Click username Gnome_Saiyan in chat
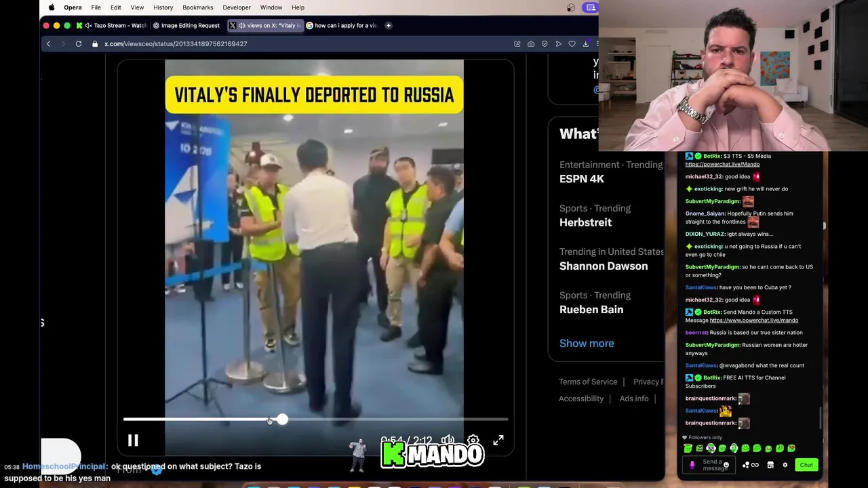 (x=705, y=213)
